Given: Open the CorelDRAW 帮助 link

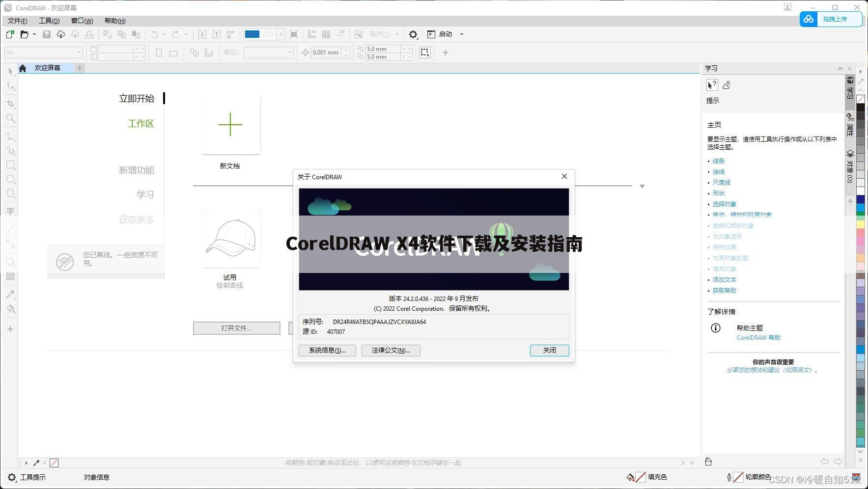Looking at the screenshot, I should pos(758,338).
